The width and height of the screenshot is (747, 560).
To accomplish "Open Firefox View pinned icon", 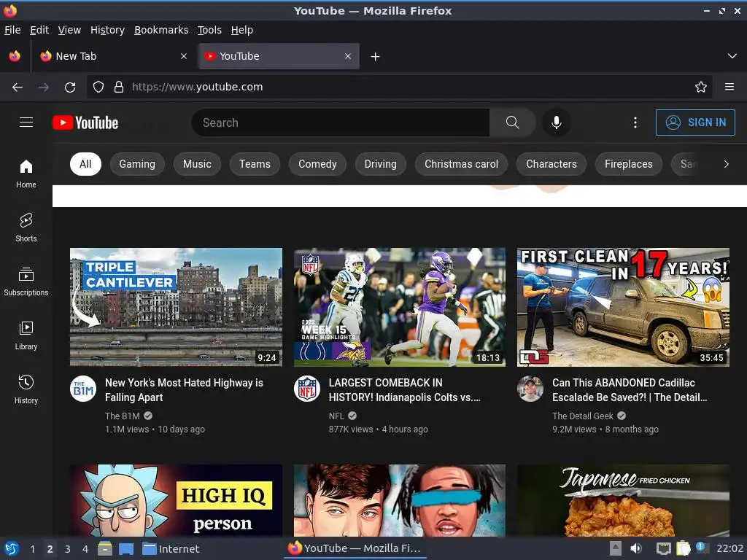I will point(15,56).
